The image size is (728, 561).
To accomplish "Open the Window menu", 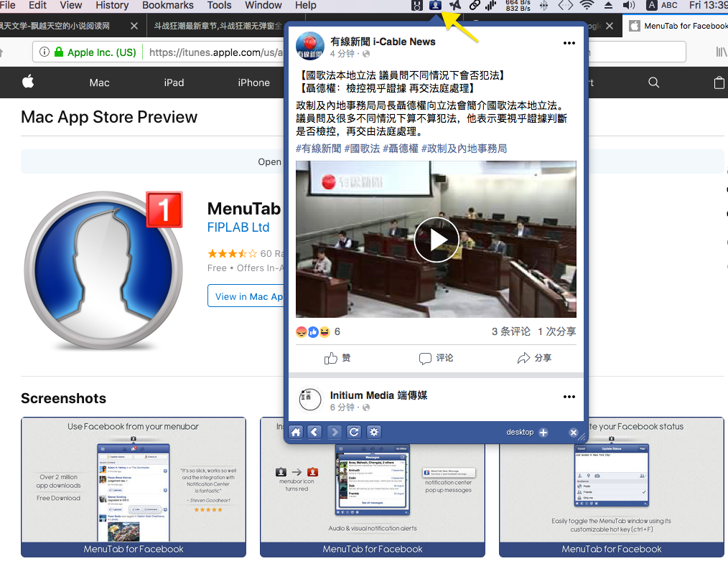I will pos(263,5).
